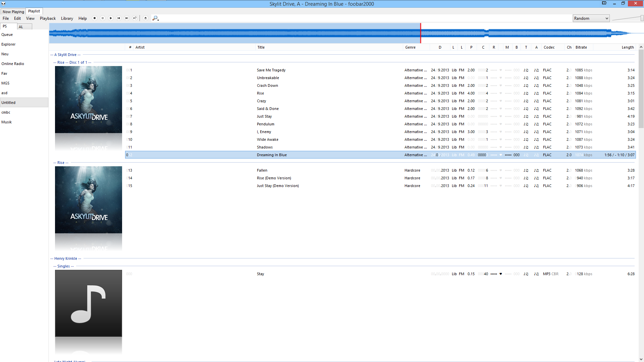The width and height of the screenshot is (644, 362).
Task: Skip to the next track
Action: click(x=127, y=18)
